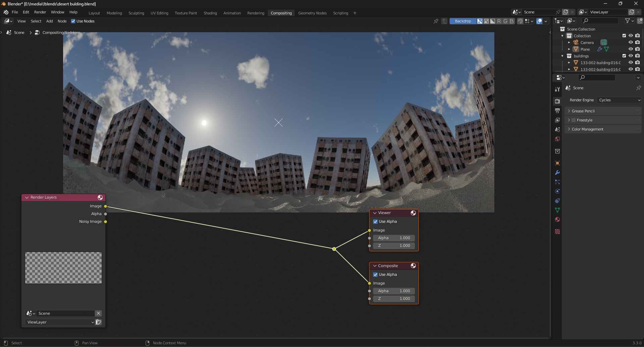Hide the Camera object in the outliner
Image resolution: width=644 pixels, height=347 pixels.
click(x=631, y=42)
